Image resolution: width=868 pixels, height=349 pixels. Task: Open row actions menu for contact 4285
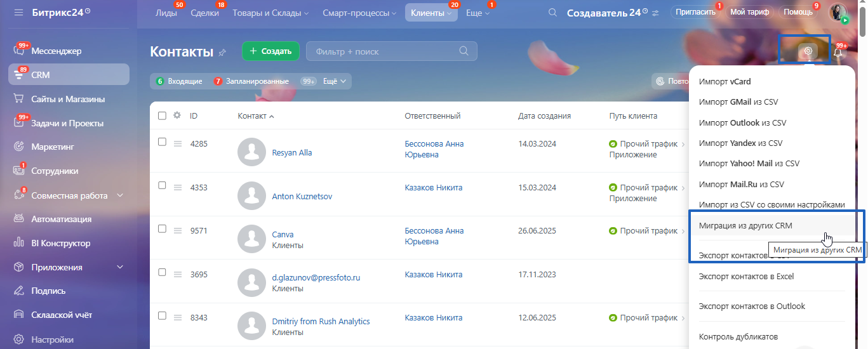point(178,144)
